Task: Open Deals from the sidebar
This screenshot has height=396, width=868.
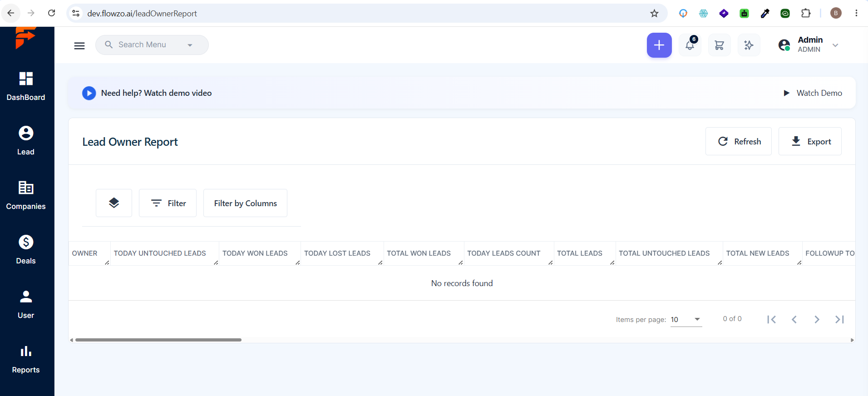Action: pyautogui.click(x=26, y=250)
